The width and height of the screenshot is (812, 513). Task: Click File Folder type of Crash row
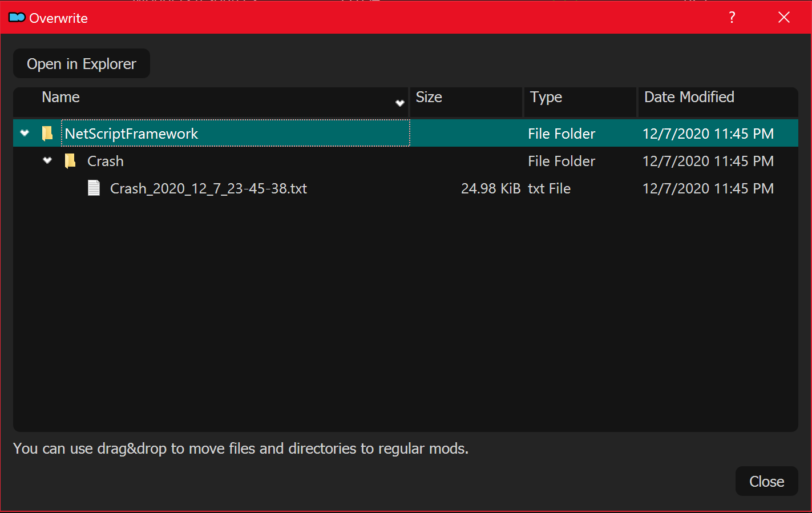(x=561, y=161)
